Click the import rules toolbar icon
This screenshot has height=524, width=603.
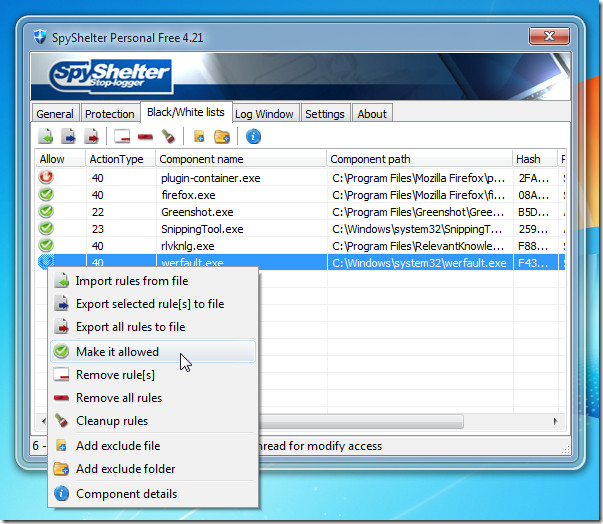pyautogui.click(x=46, y=136)
